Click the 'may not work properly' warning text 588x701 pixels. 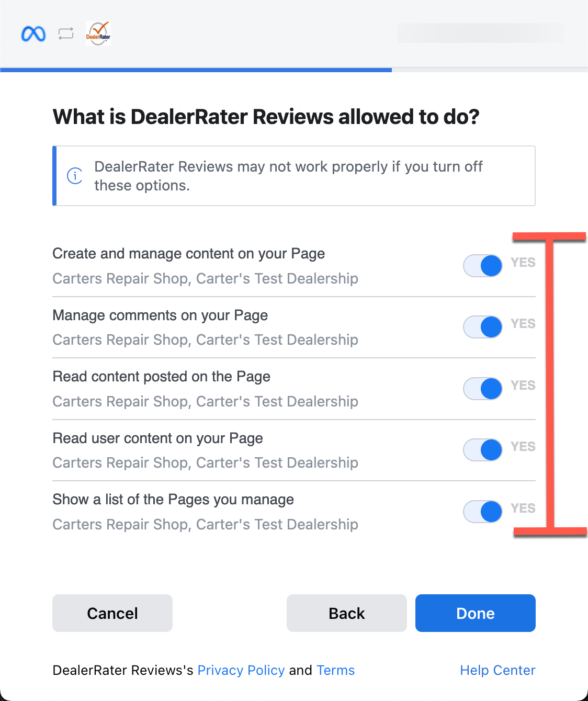[289, 176]
